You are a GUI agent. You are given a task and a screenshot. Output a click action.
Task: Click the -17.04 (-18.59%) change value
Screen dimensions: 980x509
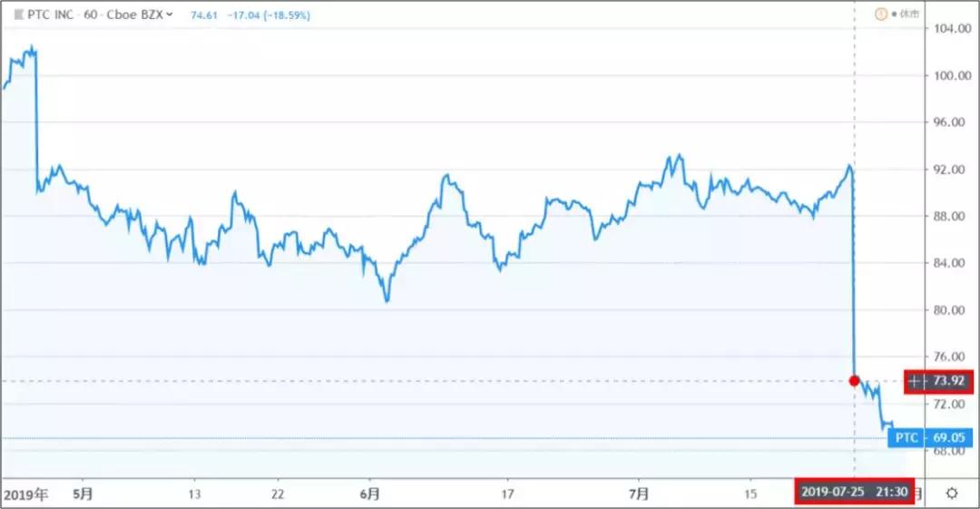[x=269, y=15]
